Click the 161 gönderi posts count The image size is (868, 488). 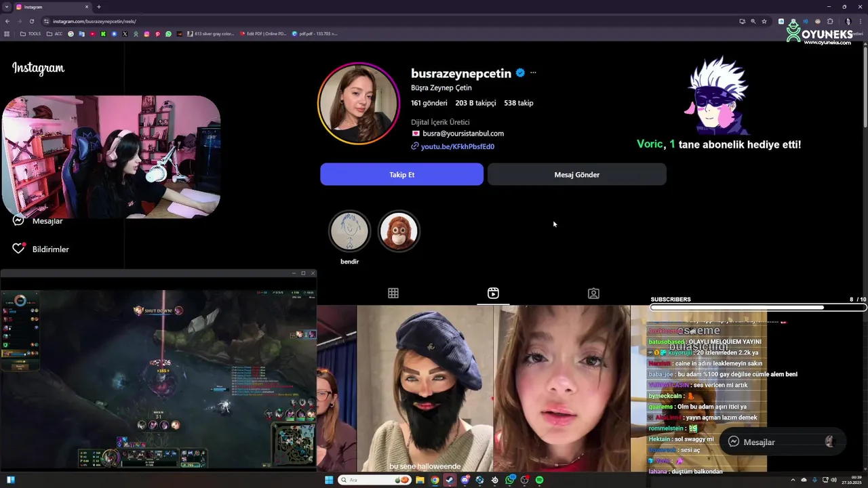click(429, 103)
